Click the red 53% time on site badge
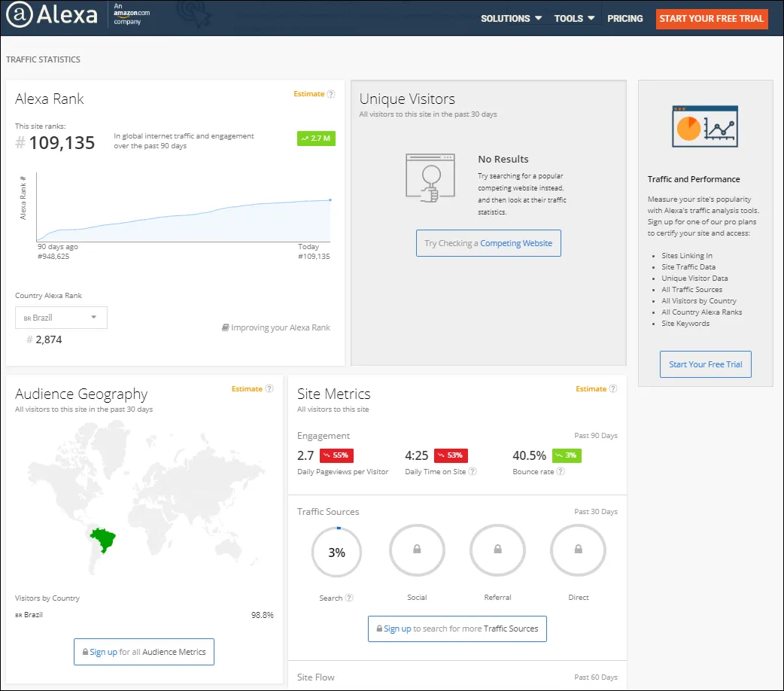Viewport: 784px width, 691px height. pos(451,455)
